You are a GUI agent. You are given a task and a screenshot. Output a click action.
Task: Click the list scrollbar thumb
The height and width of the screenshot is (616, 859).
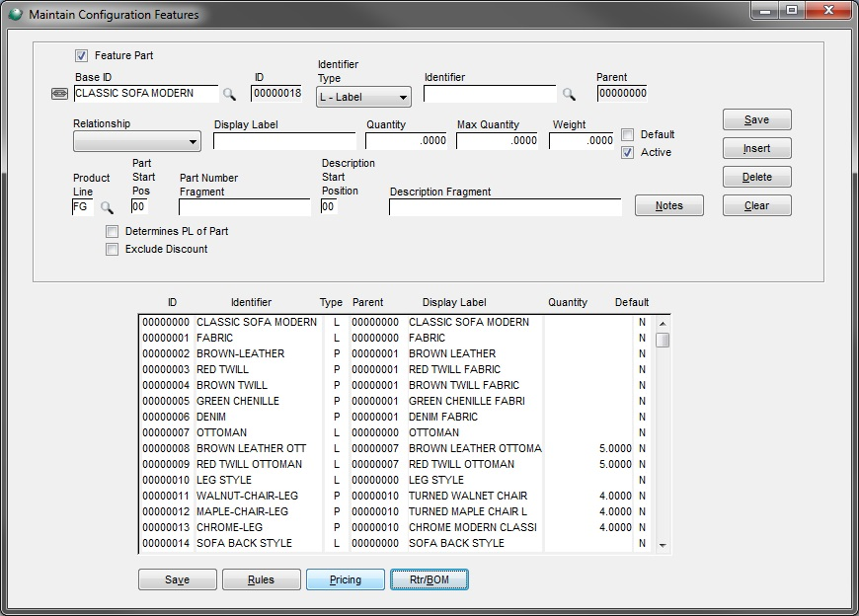pyautogui.click(x=663, y=340)
